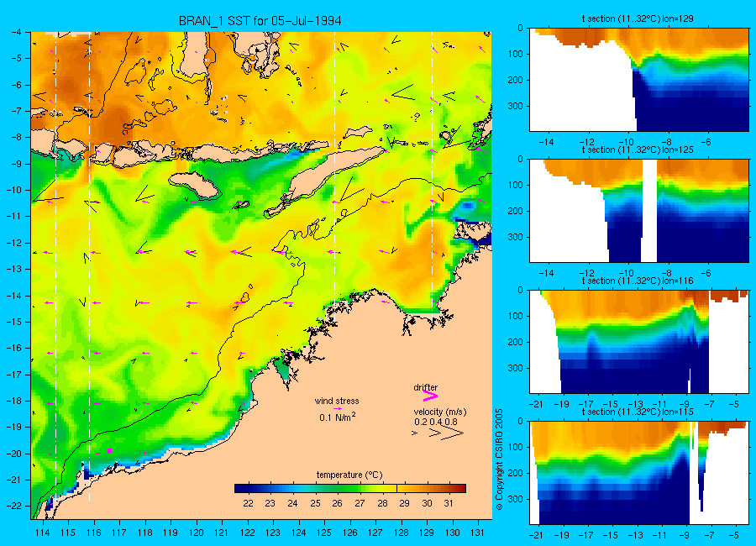Click the '© Copyright CSIRO 2005' vertical text
The height and width of the screenshot is (546, 756).
500,459
